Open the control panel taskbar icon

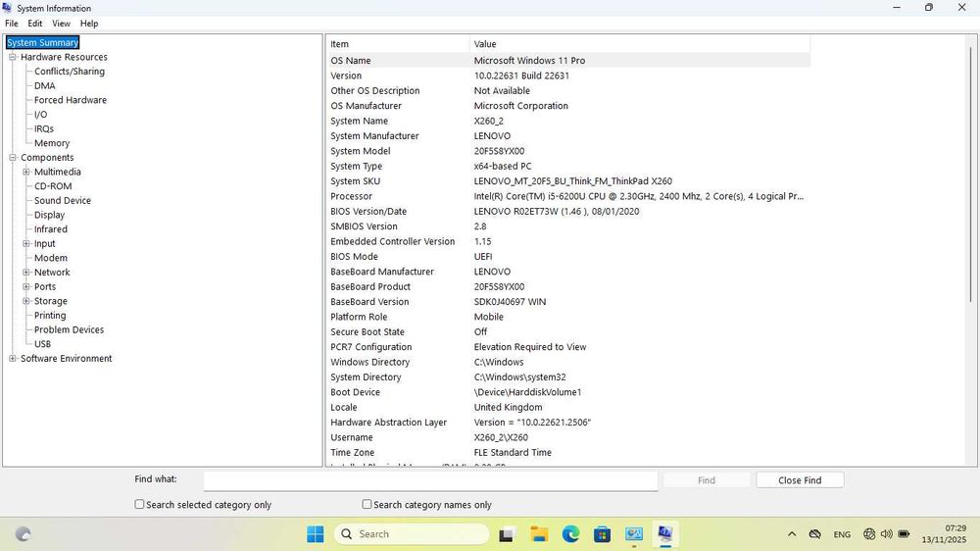[x=634, y=534]
